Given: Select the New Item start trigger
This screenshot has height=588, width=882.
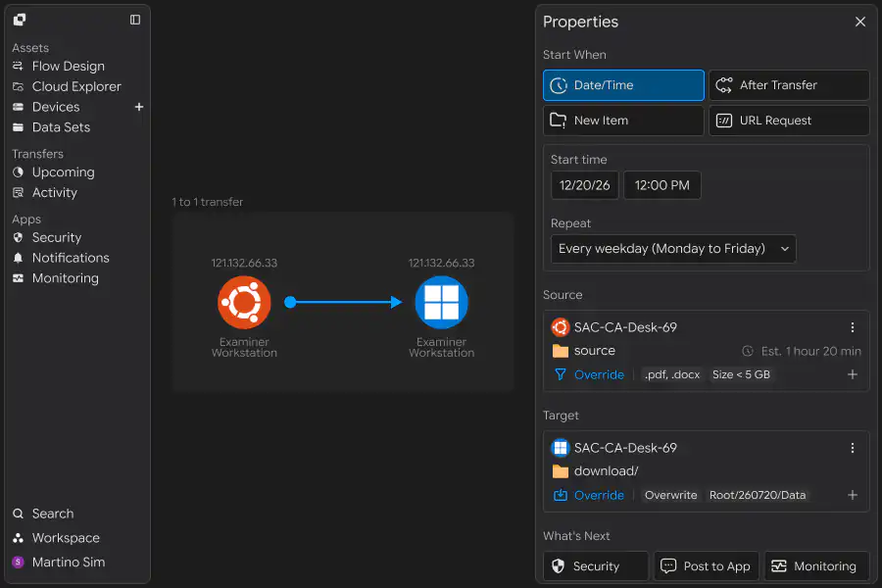Looking at the screenshot, I should 623,121.
